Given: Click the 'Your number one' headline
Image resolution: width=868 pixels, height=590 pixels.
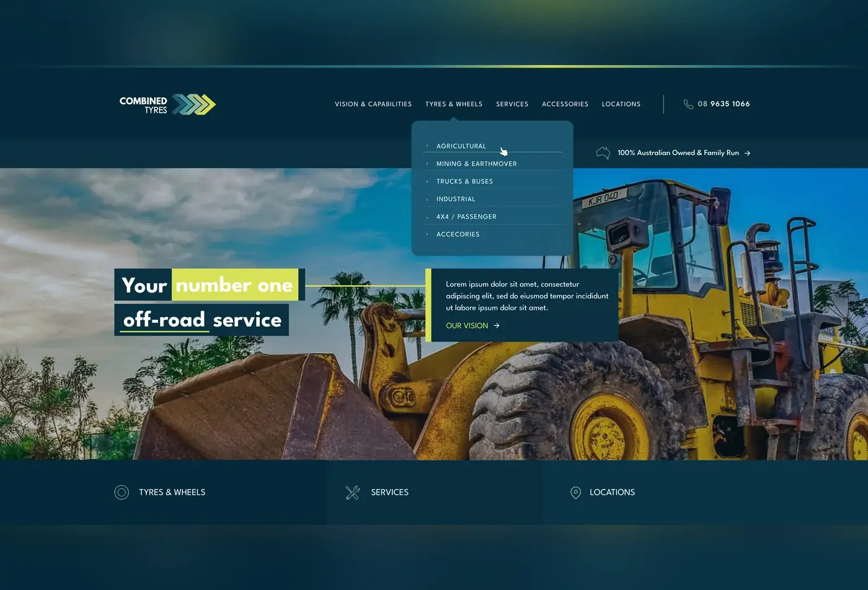Looking at the screenshot, I should click(208, 285).
